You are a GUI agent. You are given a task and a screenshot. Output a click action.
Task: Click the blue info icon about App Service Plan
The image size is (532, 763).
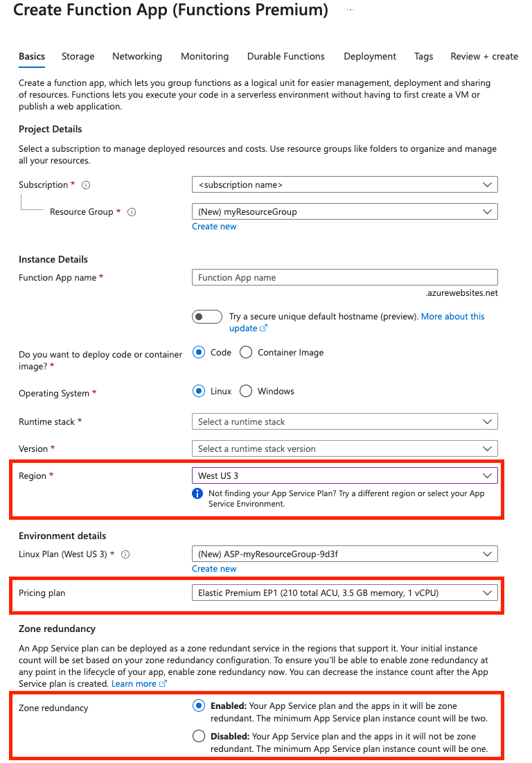[x=197, y=493]
